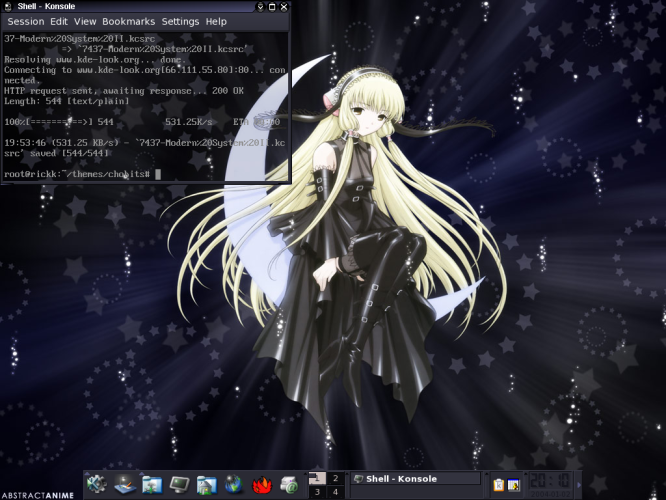Open the Session menu in Konsole
666x500 pixels.
tap(25, 22)
